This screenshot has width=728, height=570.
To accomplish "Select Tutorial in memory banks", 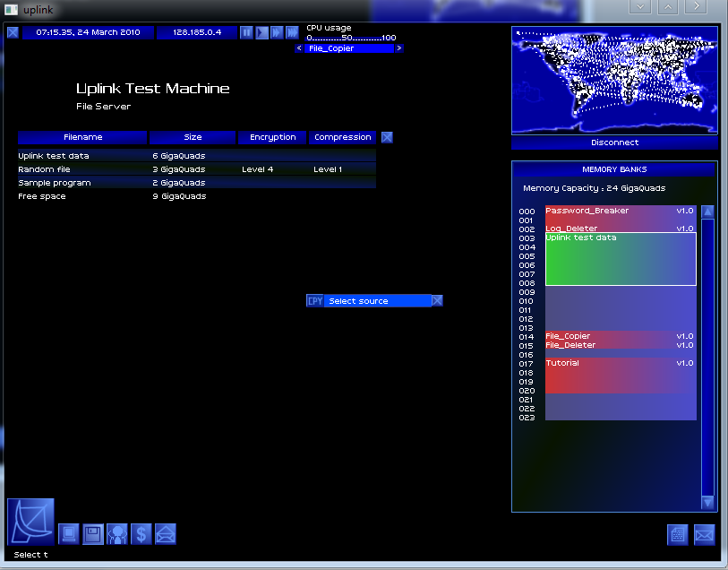I will 621,376.
